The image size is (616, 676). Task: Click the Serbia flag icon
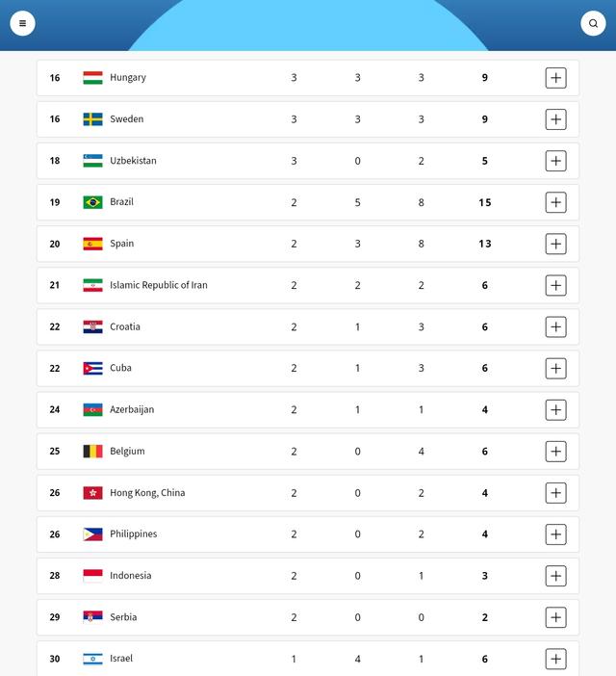tap(92, 617)
